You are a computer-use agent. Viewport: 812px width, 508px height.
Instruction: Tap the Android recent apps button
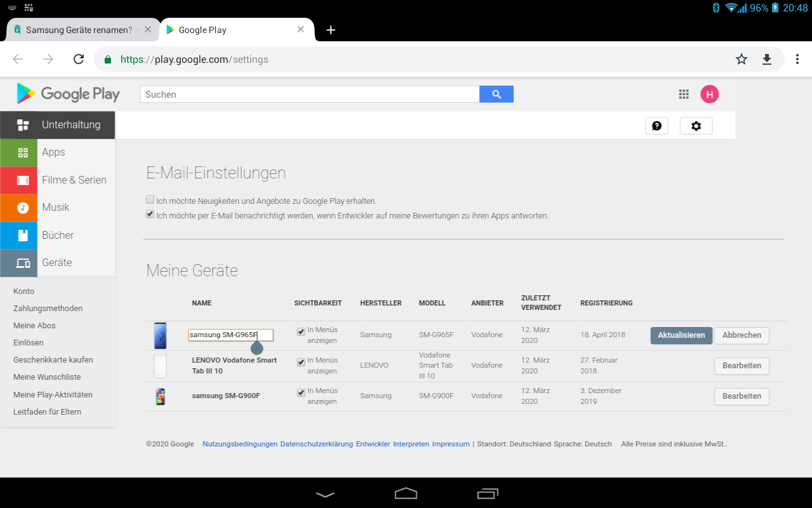click(487, 493)
